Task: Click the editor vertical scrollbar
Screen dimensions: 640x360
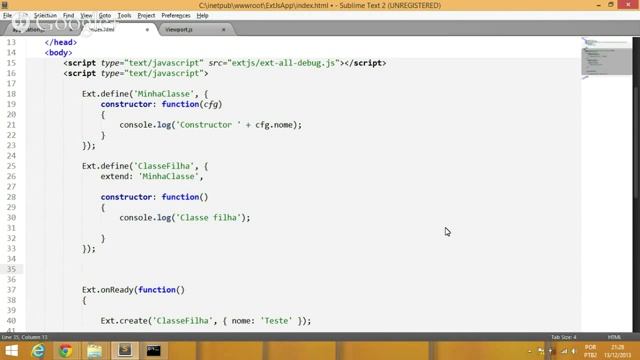Action: [636, 184]
